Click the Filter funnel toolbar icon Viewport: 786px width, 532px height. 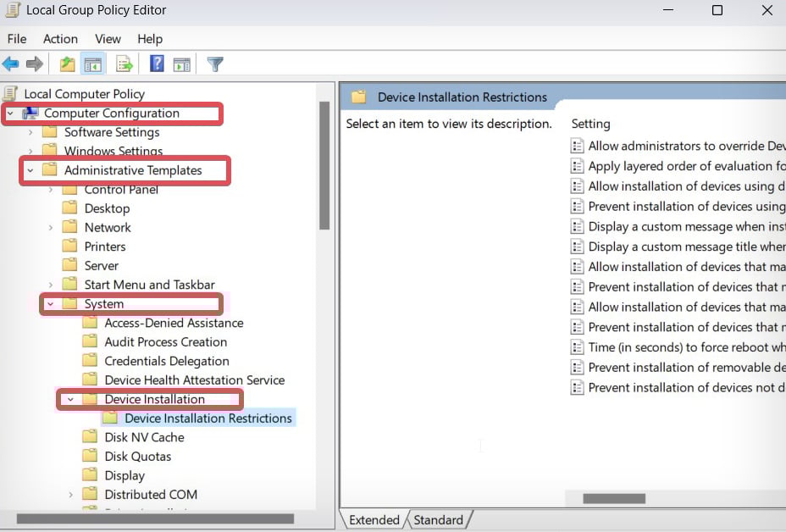click(x=215, y=64)
